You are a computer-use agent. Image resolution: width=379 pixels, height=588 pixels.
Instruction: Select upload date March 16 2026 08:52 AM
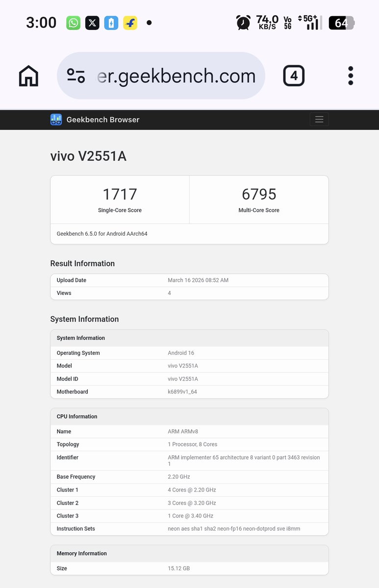[198, 280]
